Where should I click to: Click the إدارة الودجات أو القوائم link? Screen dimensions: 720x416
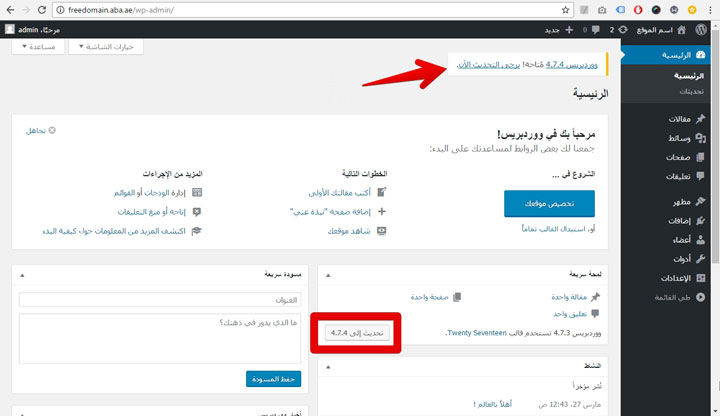[150, 192]
